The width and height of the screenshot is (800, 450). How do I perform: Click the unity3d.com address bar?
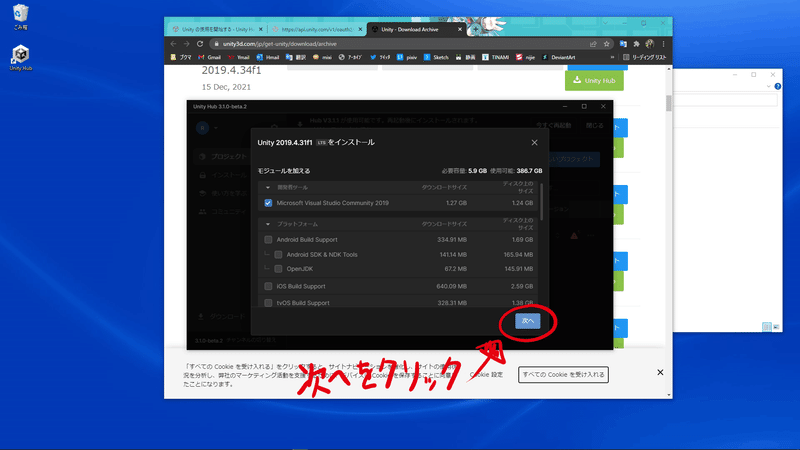pos(398,44)
